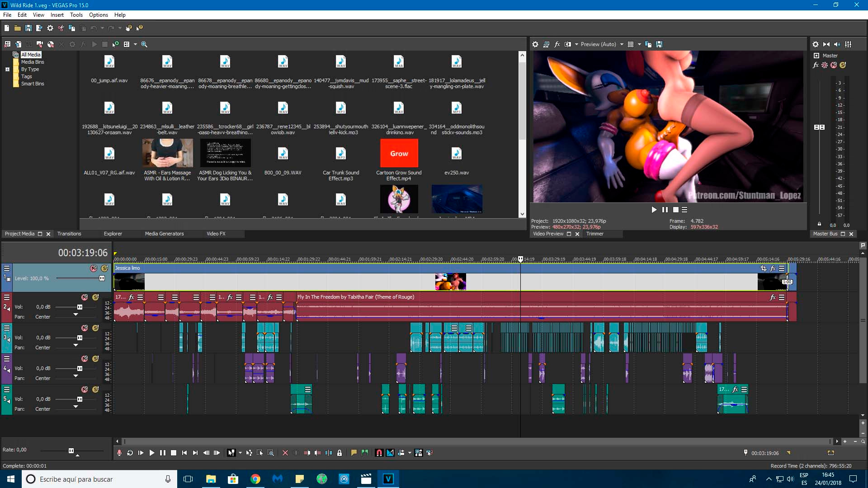
Task: Enable snapping with the magnet icon
Action: [x=379, y=453]
